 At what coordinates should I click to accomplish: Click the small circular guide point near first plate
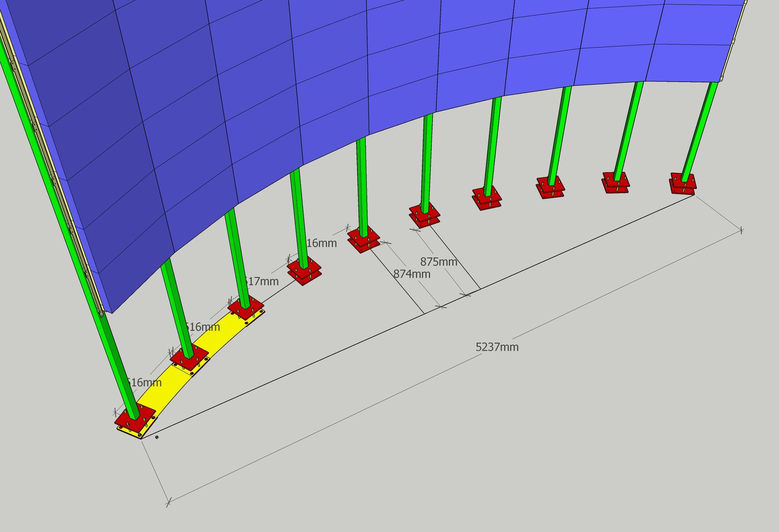(157, 437)
